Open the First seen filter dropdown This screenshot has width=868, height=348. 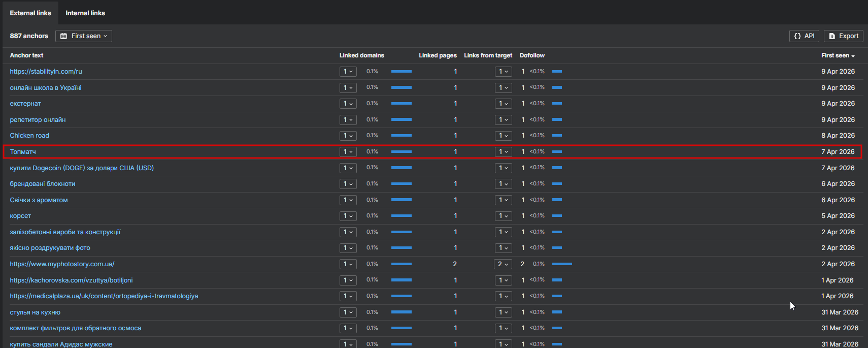coord(84,36)
